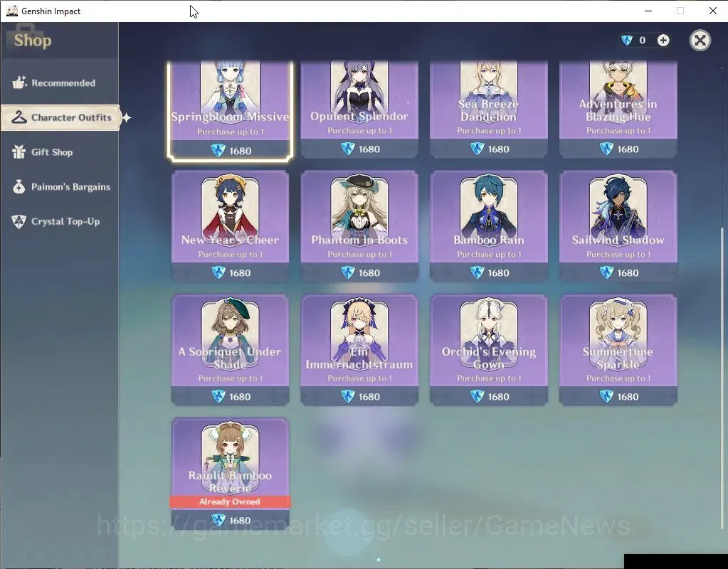728x569 pixels.
Task: Select A Sobriquet Under Shade outfit
Action: coord(231,350)
